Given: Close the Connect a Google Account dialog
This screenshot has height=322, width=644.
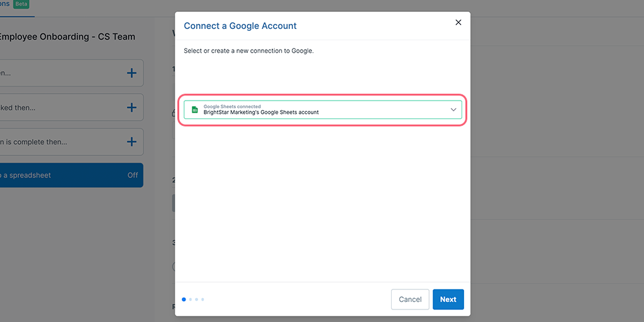Looking at the screenshot, I should [458, 23].
